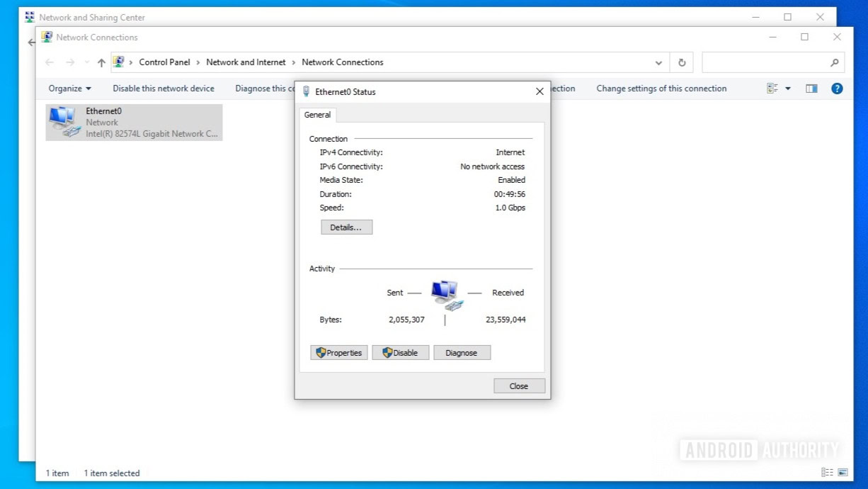This screenshot has width=868, height=489.
Task: Click the network activity computers icon
Action: [446, 295]
